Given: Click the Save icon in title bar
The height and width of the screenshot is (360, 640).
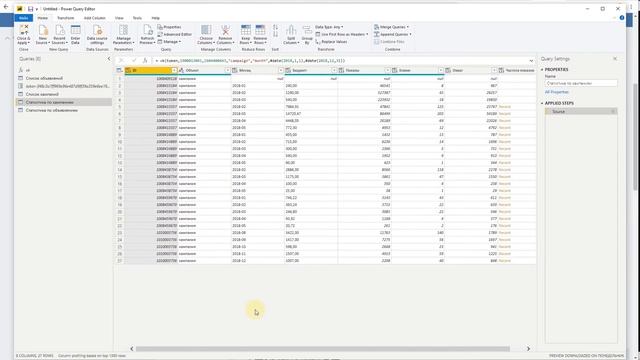Looking at the screenshot, I should coord(30,9).
